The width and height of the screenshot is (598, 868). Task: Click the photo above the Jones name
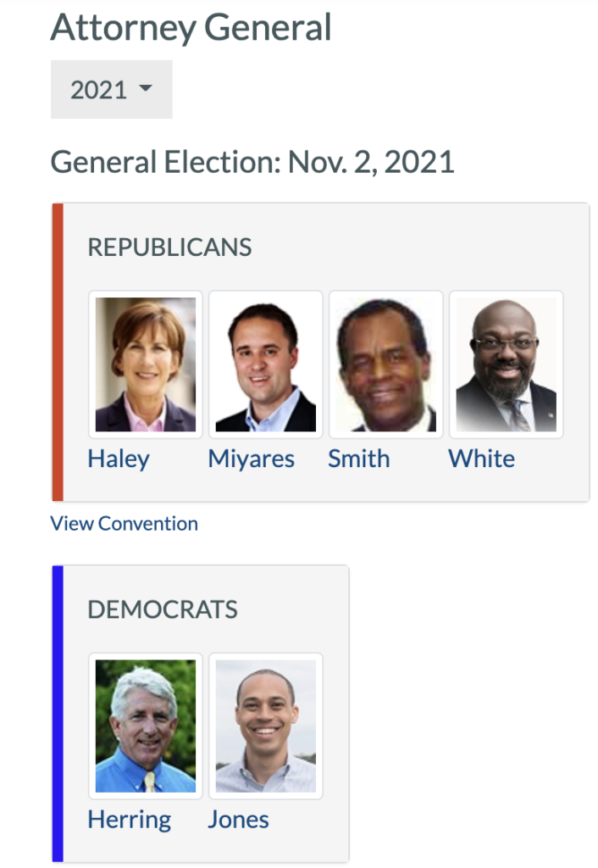click(x=265, y=726)
